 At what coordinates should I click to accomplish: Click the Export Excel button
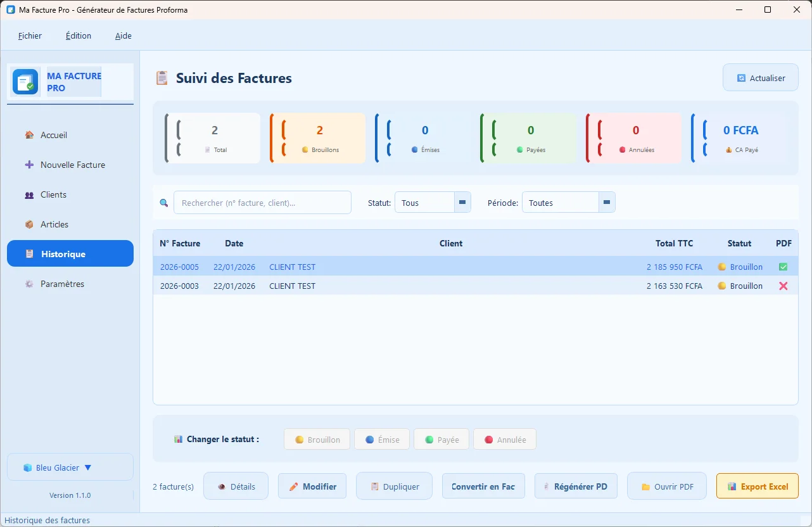(x=758, y=486)
